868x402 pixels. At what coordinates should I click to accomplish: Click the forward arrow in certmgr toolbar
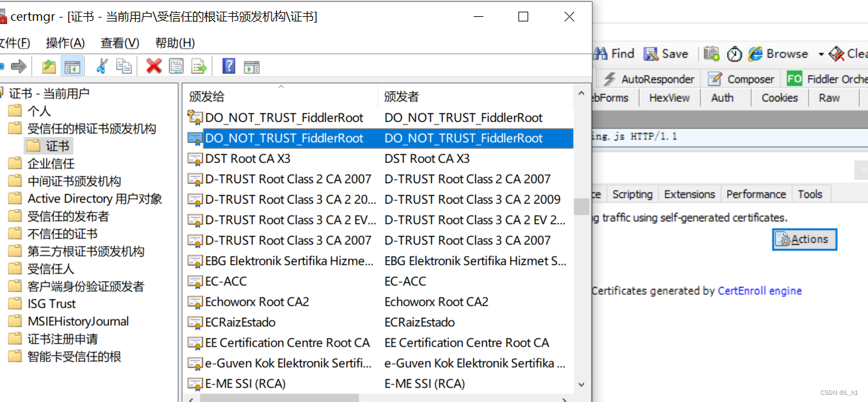coord(19,66)
